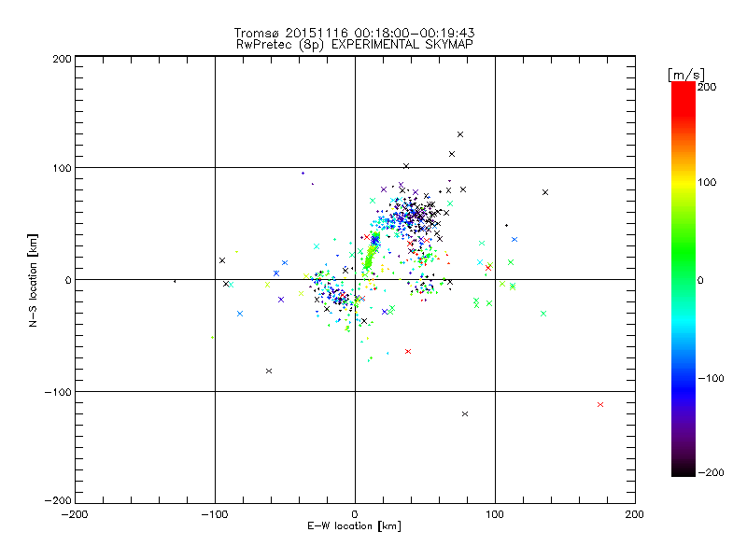This screenshot has height=560, width=747.
Task: Click the x-axis tick label '-100'
Action: 215,514
